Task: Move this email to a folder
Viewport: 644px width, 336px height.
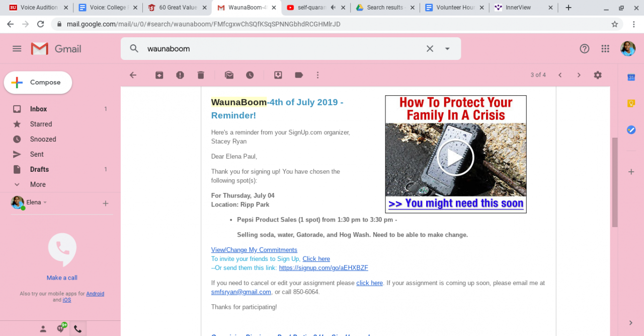Action: [x=278, y=75]
